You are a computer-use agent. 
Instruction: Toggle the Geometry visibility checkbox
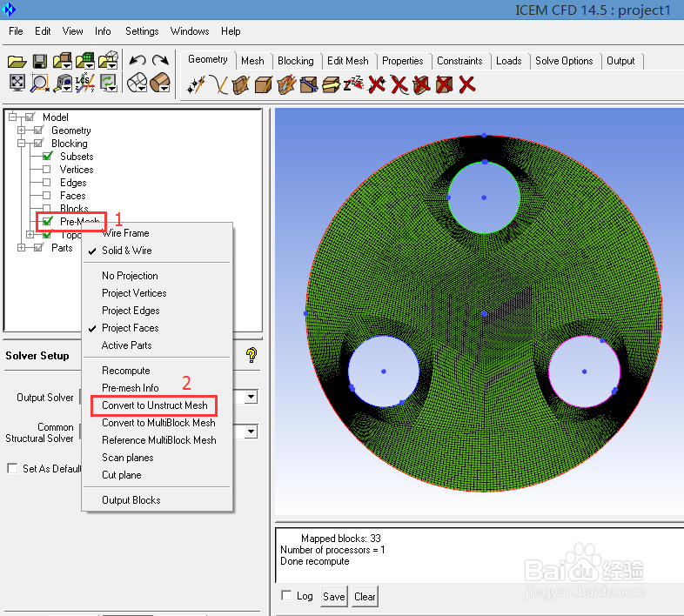pyautogui.click(x=38, y=130)
